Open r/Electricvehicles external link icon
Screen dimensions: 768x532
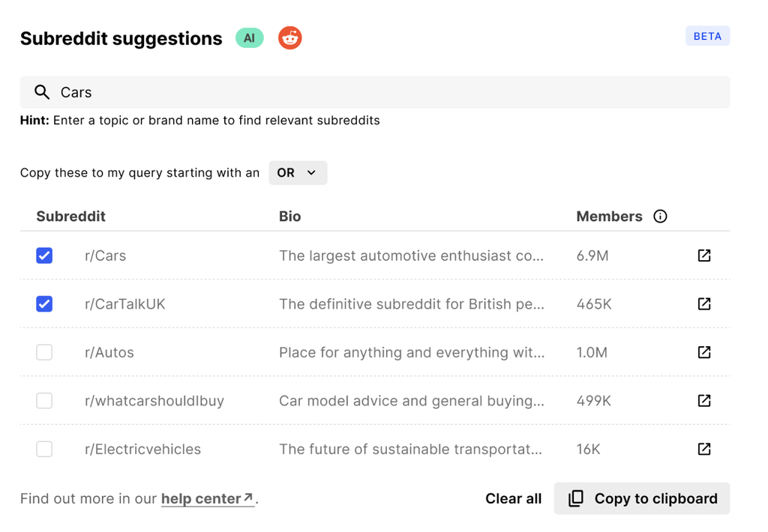pyautogui.click(x=703, y=449)
